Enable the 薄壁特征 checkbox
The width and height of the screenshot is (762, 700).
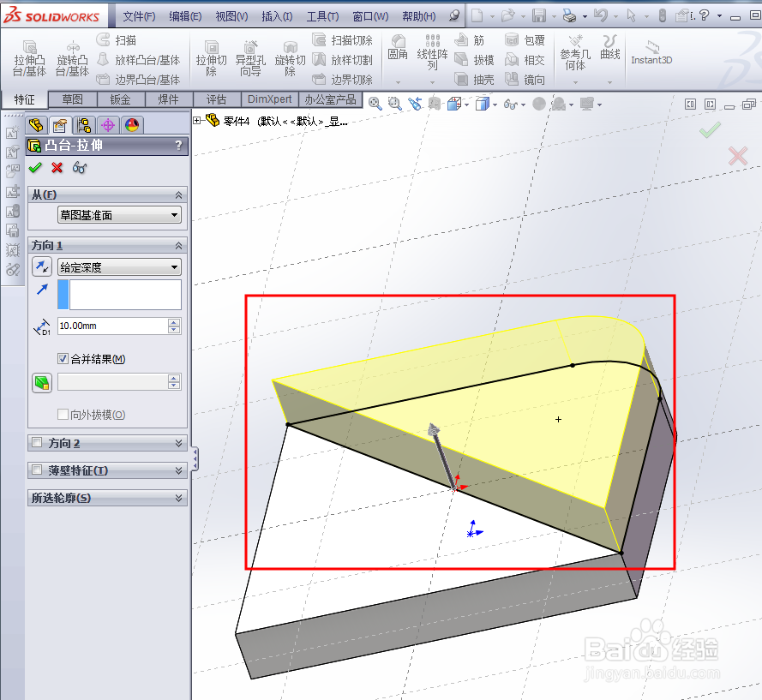pos(37,470)
